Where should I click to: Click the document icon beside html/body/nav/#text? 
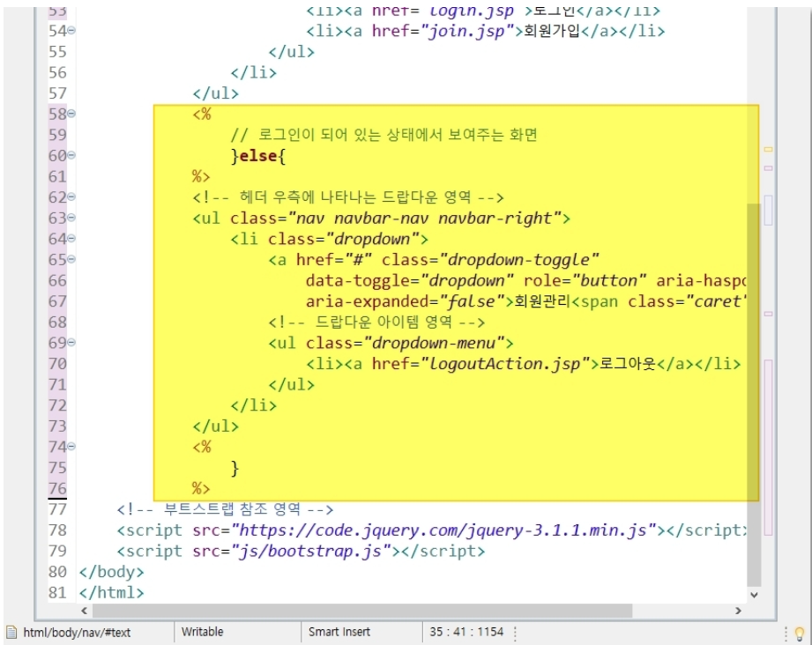click(x=11, y=632)
